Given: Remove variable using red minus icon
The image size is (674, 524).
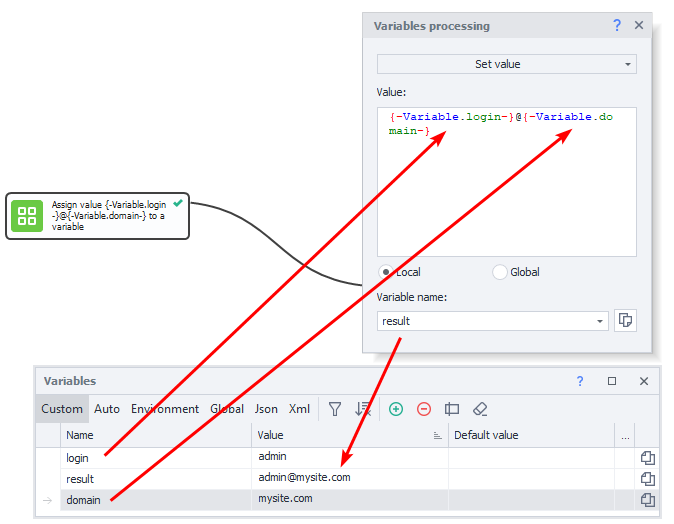Looking at the screenshot, I should coord(424,409).
